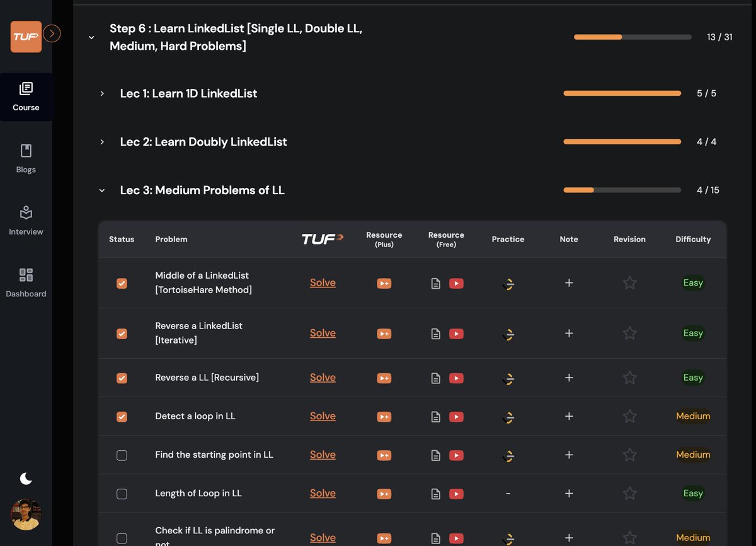Viewport: 756px width, 546px height.
Task: Click Solve for Detect a loop in LL
Action: pyautogui.click(x=323, y=416)
